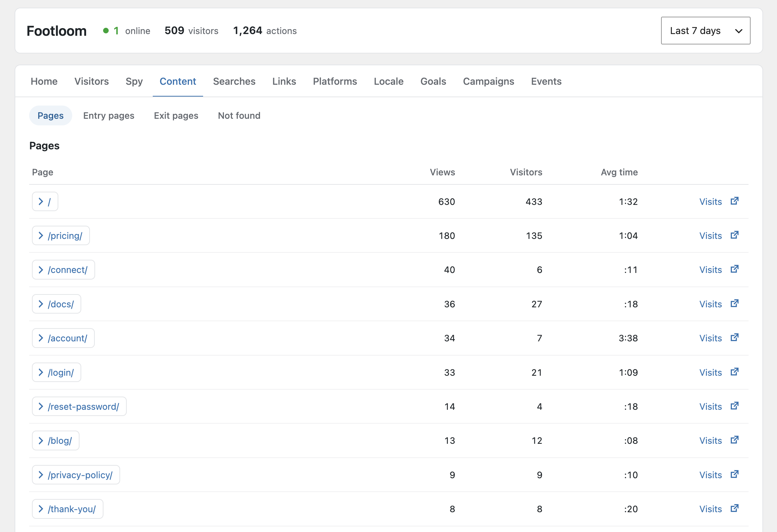This screenshot has height=532, width=777.
Task: Open external link icon for /reset-password/ row
Action: 735,406
